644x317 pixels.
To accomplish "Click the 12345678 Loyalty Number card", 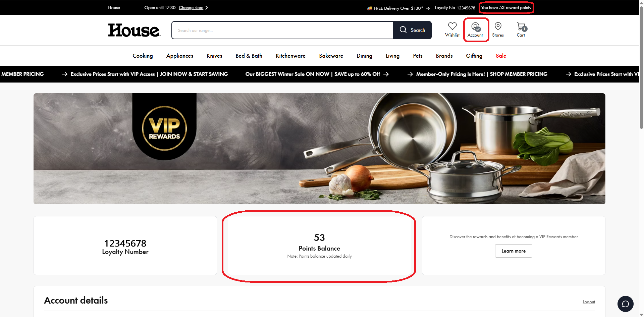I will point(125,246).
